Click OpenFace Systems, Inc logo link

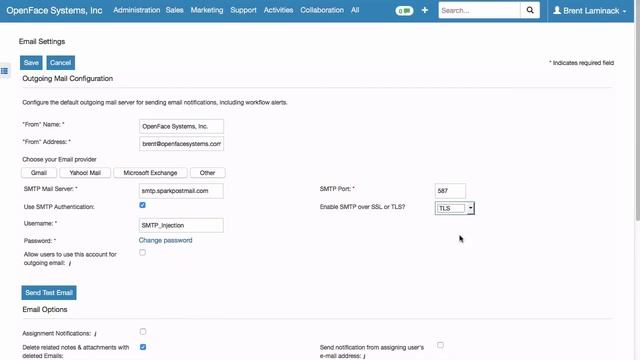click(54, 11)
